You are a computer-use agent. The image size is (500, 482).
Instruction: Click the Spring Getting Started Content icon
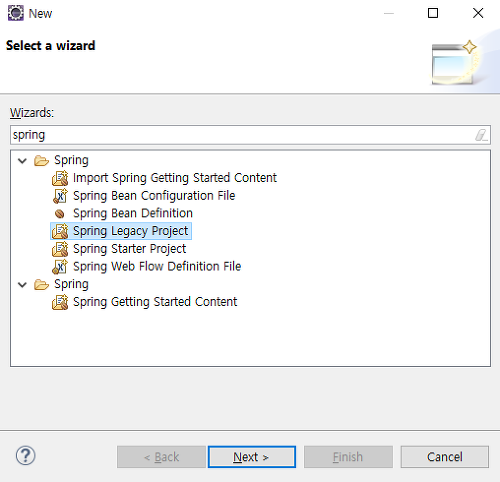click(x=60, y=302)
